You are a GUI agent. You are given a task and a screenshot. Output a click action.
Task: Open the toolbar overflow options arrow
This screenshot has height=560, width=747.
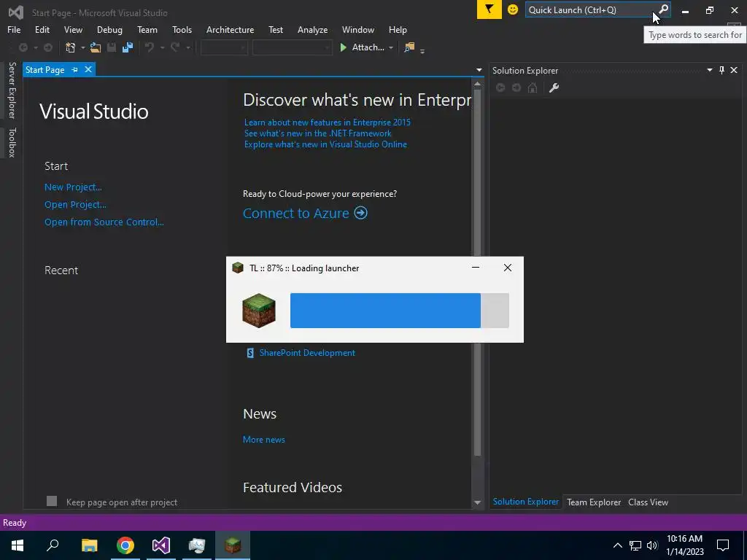(x=422, y=51)
